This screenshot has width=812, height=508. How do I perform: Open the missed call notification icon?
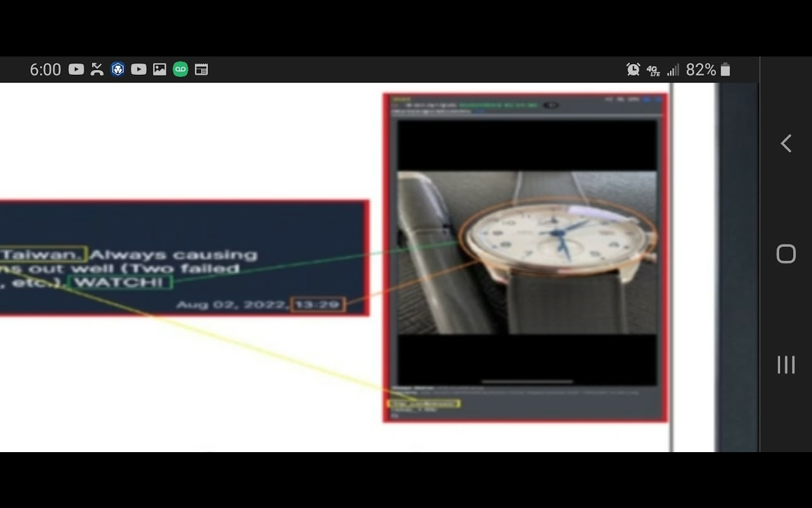point(97,69)
